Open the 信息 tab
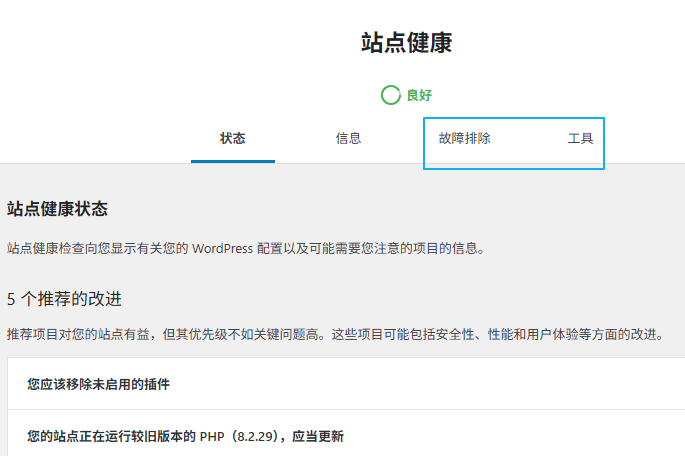Viewport: 685px width, 456px height. pos(348,139)
